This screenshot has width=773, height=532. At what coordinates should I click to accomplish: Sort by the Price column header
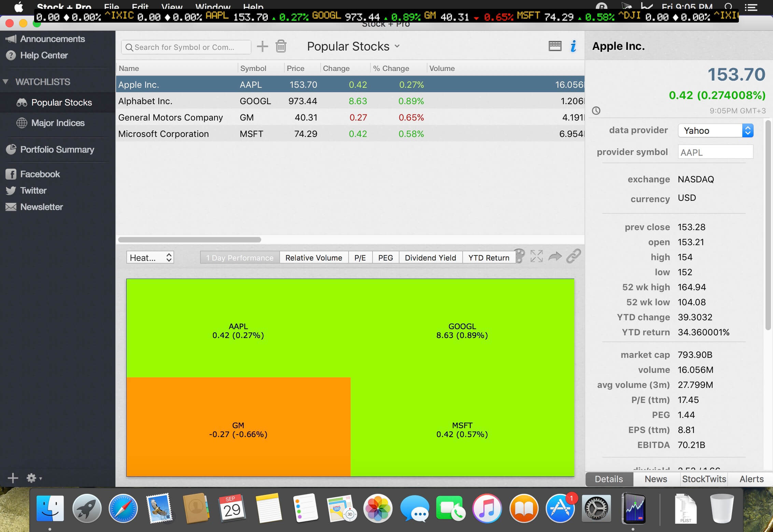(302, 68)
